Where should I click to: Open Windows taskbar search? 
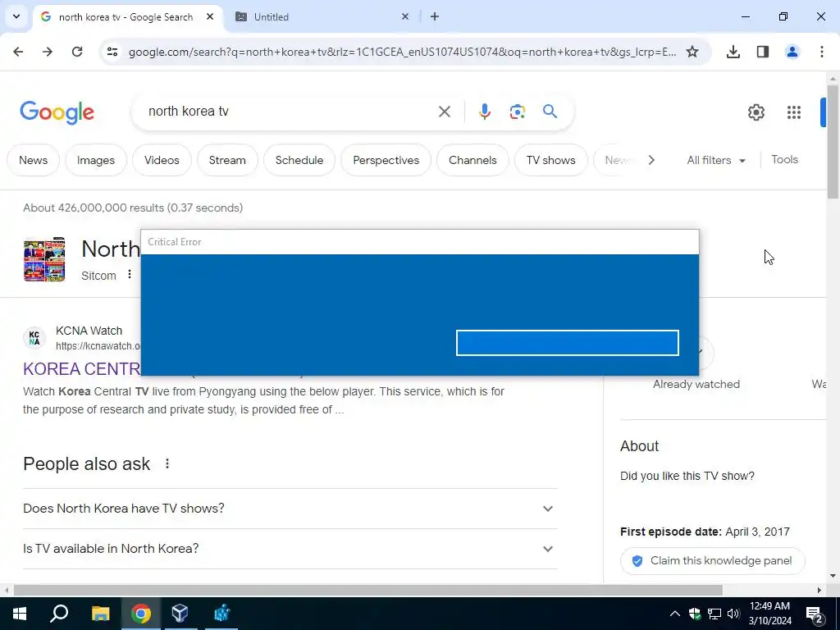[59, 614]
